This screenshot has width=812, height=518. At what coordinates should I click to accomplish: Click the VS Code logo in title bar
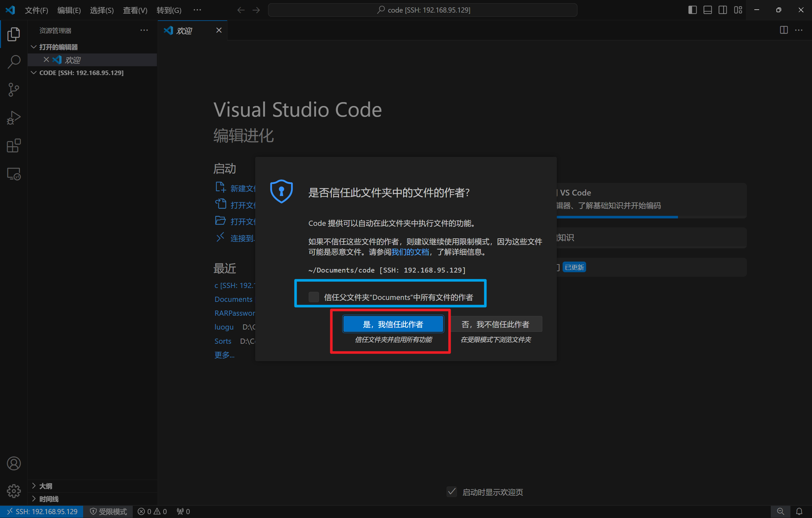(x=10, y=10)
